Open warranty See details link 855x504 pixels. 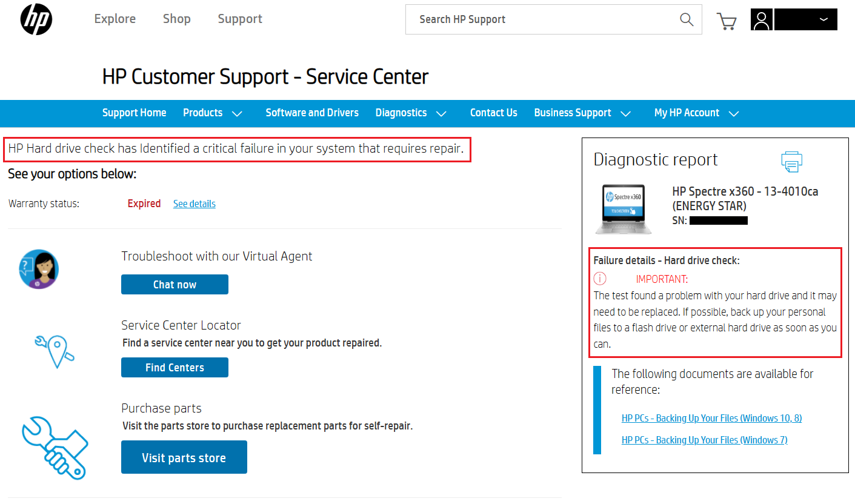coord(194,204)
